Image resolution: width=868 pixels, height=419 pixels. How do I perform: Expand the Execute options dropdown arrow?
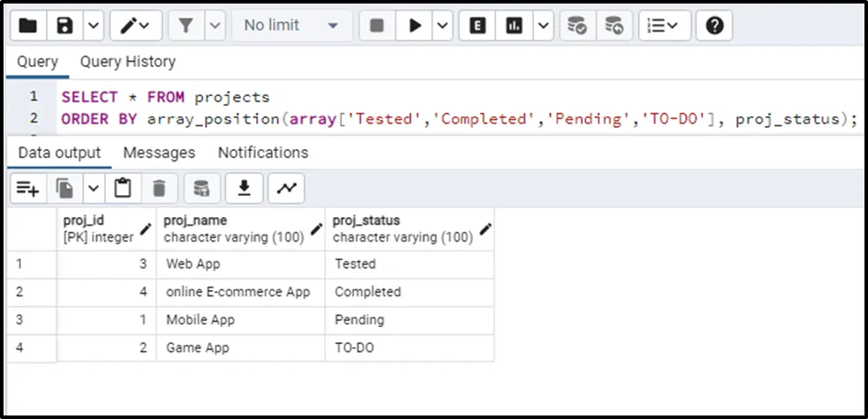[443, 26]
